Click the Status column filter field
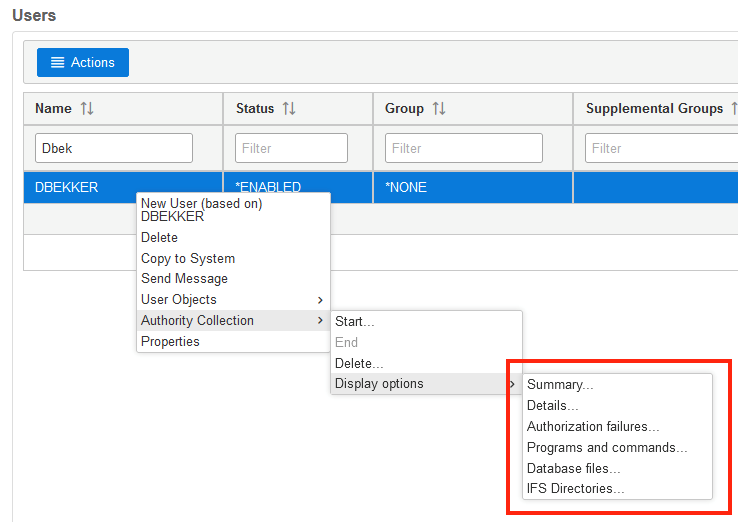The image size is (738, 522). [x=291, y=148]
